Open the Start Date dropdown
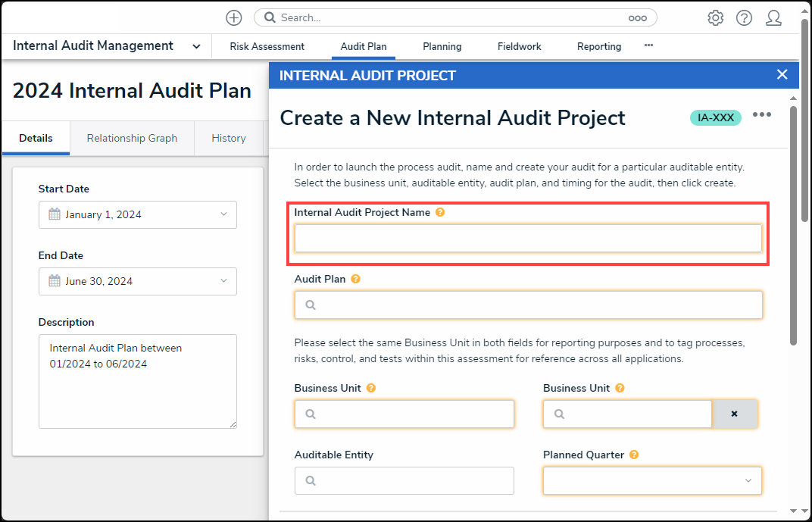Screen dimensions: 812x522 pyautogui.click(x=223, y=214)
